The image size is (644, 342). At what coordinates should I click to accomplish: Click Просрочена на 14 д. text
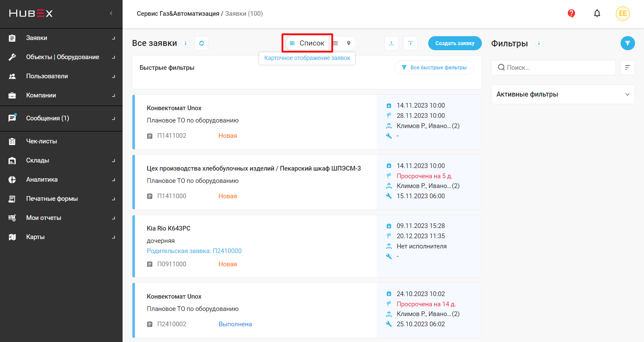[x=426, y=304]
